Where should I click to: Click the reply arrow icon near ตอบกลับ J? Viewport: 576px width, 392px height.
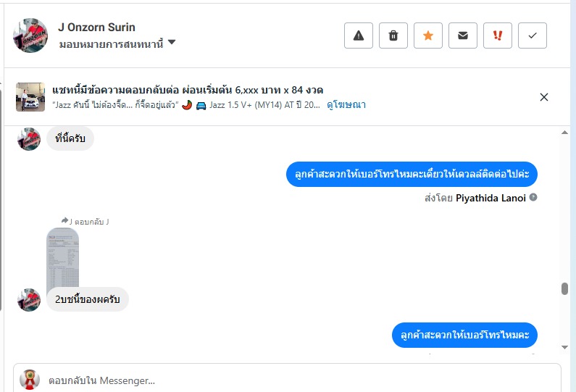65,220
